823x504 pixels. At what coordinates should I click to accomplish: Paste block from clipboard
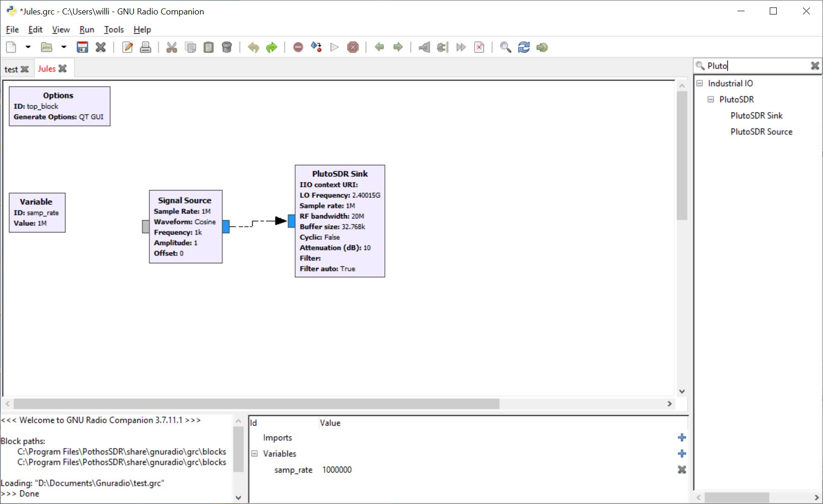tap(209, 47)
